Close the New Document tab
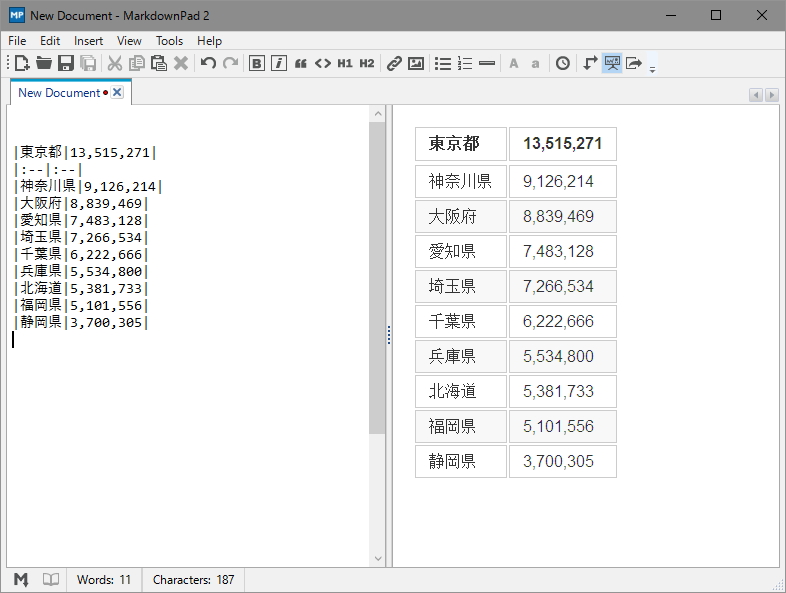 117,92
